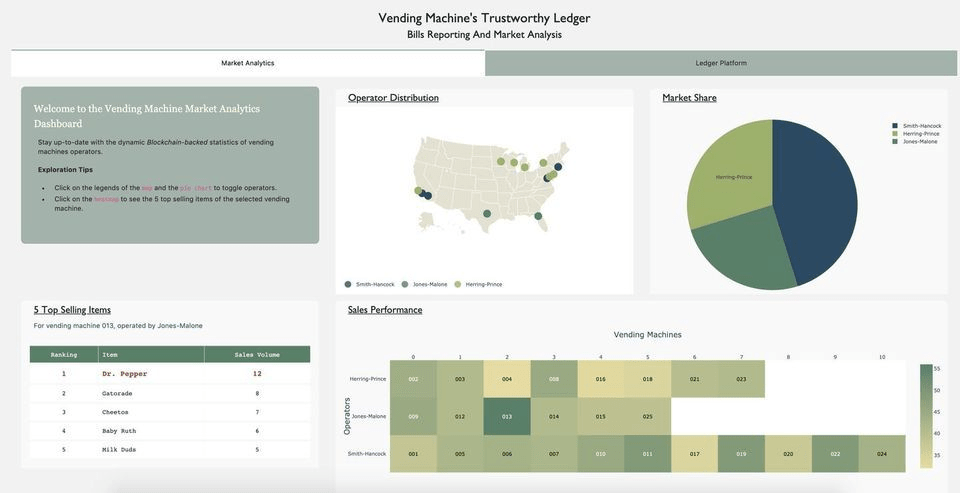Click vending machine cell 025
Viewport: 960px width, 493px height.
pos(648,416)
